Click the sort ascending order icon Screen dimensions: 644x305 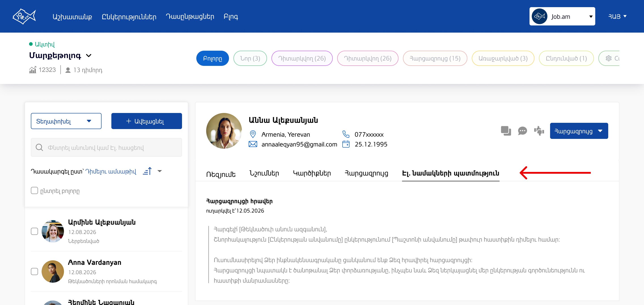[147, 171]
